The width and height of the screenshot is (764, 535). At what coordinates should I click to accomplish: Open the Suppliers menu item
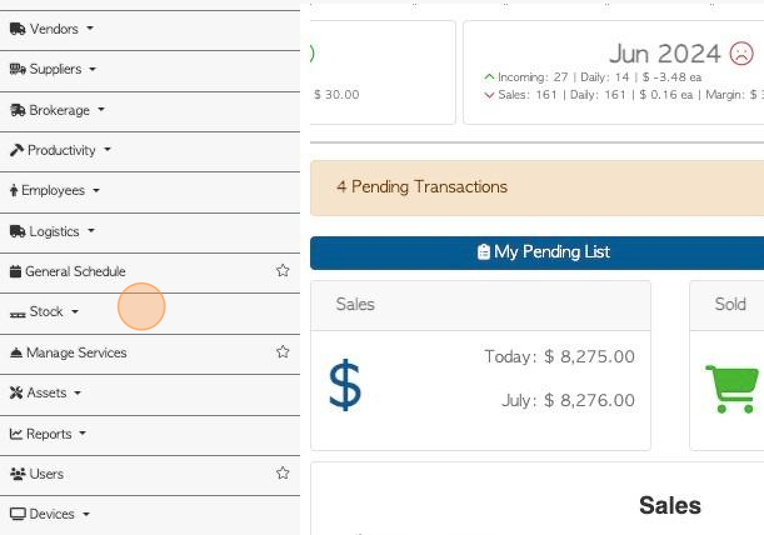tap(56, 69)
